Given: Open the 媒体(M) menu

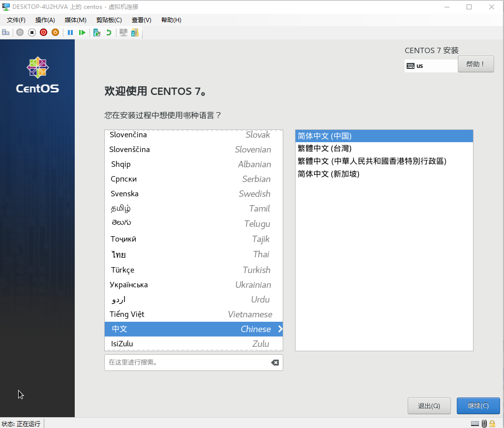Looking at the screenshot, I should pos(76,20).
